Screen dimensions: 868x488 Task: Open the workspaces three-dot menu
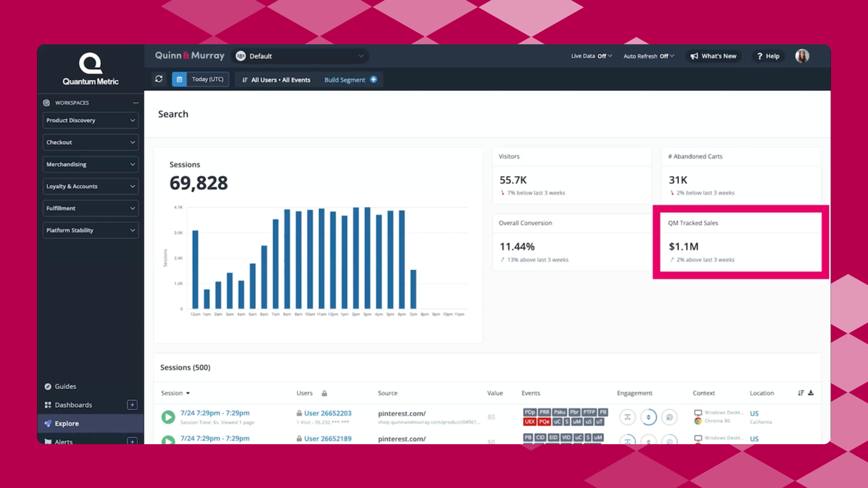coord(136,103)
